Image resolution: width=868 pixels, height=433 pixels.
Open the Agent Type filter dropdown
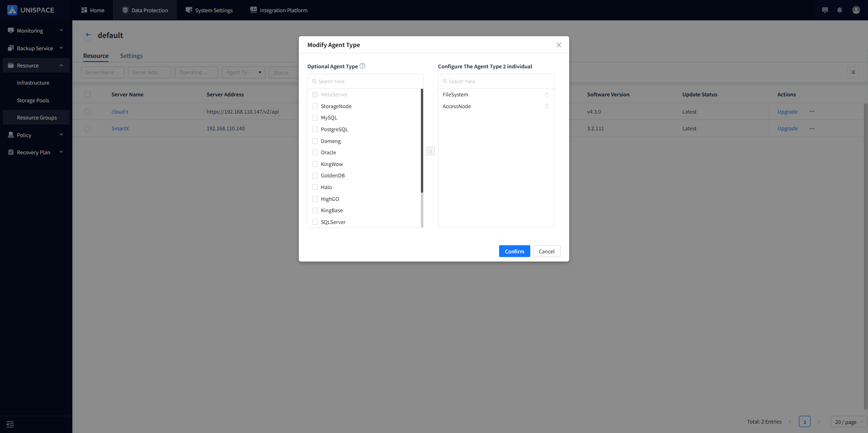(x=244, y=72)
